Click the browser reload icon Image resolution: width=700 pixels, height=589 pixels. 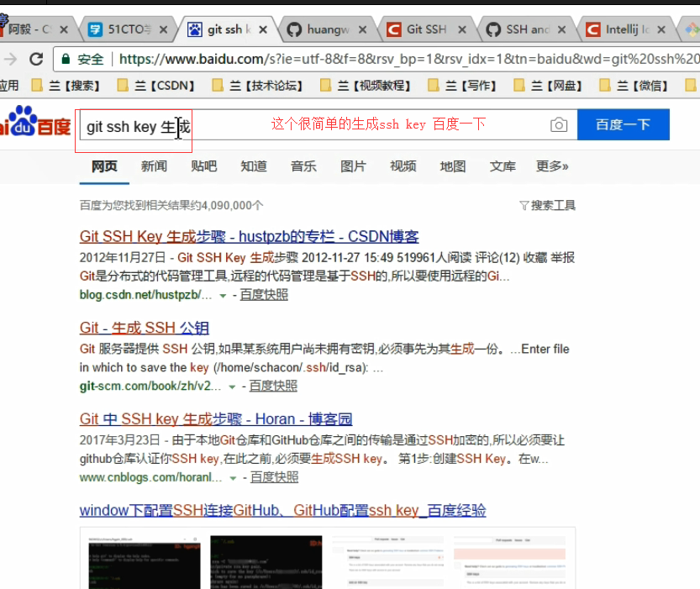point(36,59)
